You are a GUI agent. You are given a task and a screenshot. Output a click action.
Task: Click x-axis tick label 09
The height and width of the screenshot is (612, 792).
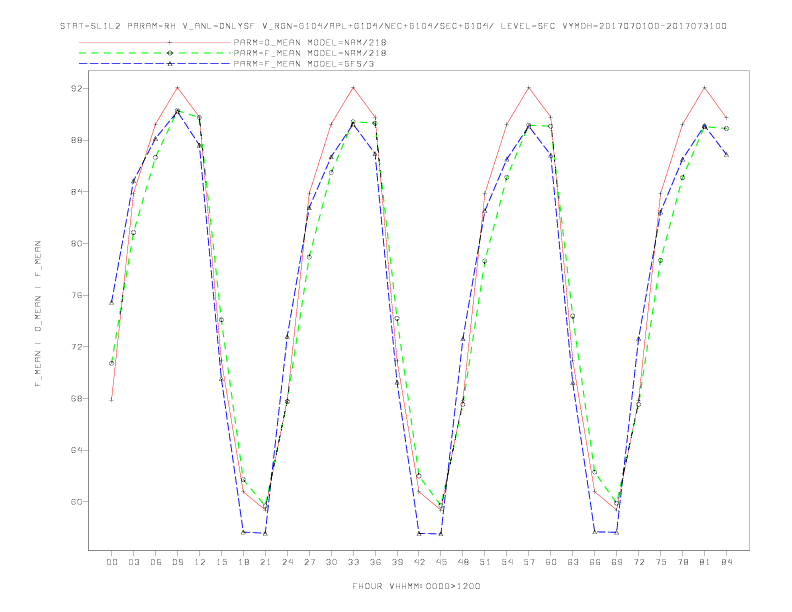coord(177,562)
